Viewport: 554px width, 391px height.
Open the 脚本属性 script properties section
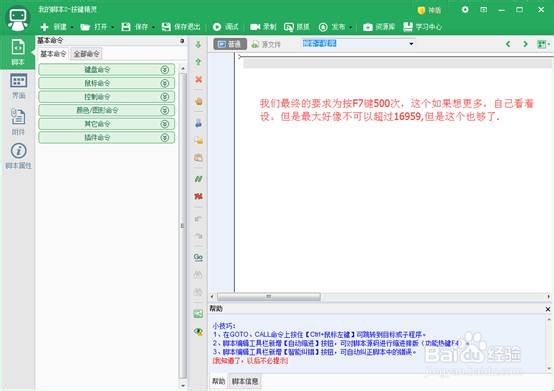(x=18, y=156)
